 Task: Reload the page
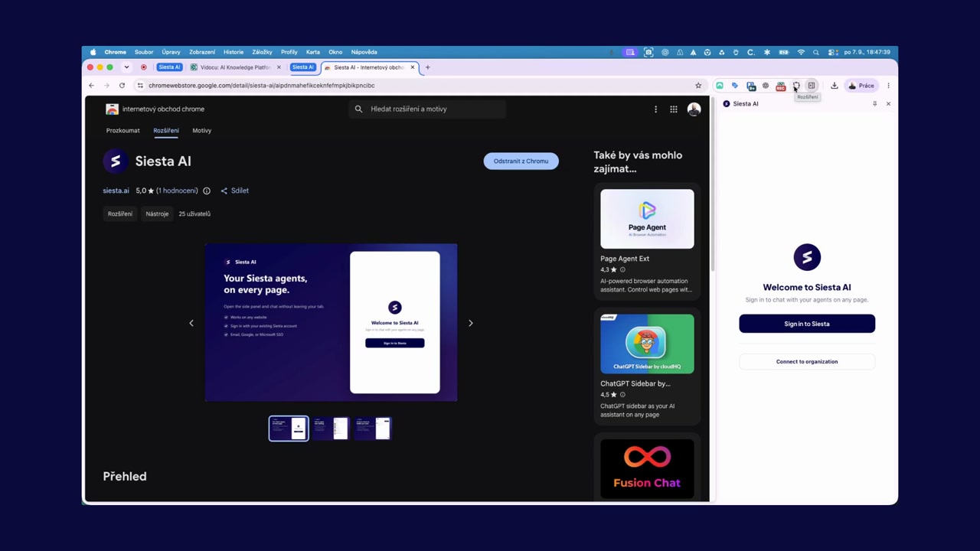tap(122, 86)
